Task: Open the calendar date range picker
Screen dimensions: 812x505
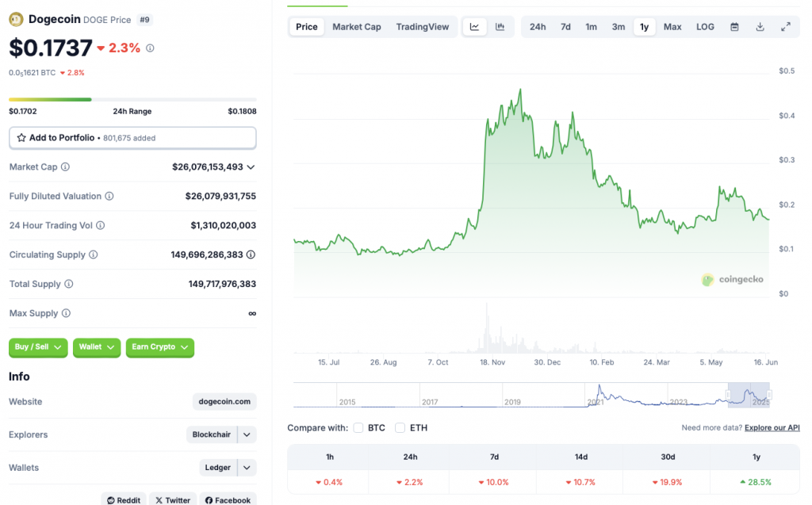Action: [x=734, y=27]
